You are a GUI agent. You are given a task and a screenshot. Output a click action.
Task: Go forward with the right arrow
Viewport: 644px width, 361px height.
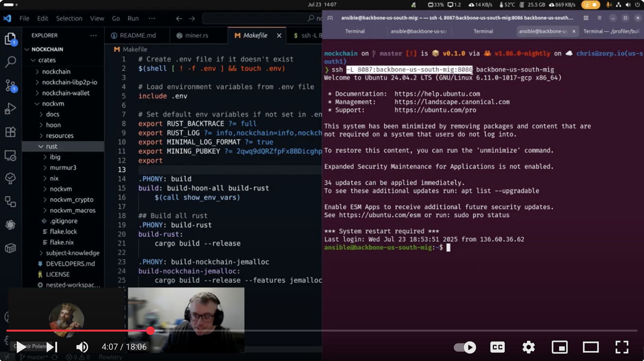coord(192,18)
